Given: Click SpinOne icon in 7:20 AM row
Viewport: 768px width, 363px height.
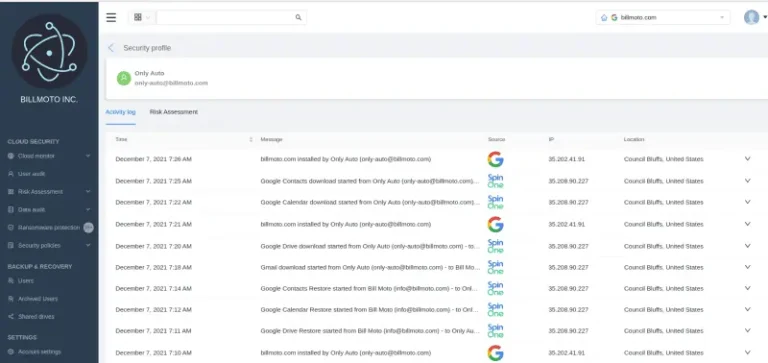Looking at the screenshot, I should tap(495, 246).
